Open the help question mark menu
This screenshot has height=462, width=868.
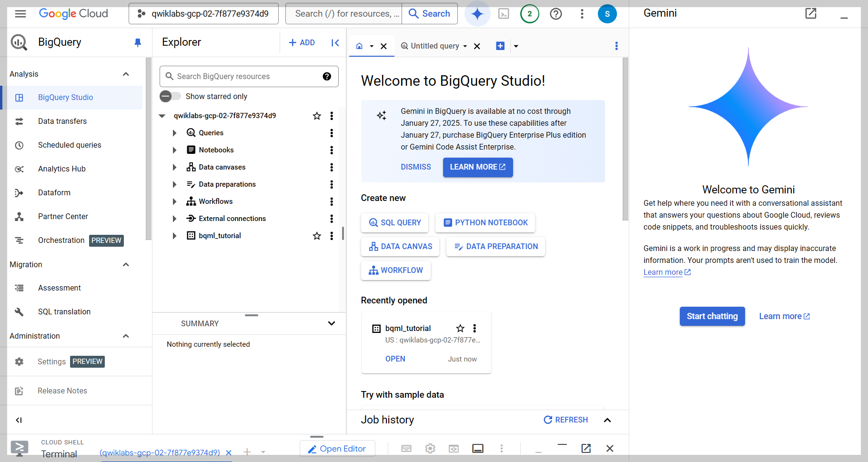pos(556,14)
